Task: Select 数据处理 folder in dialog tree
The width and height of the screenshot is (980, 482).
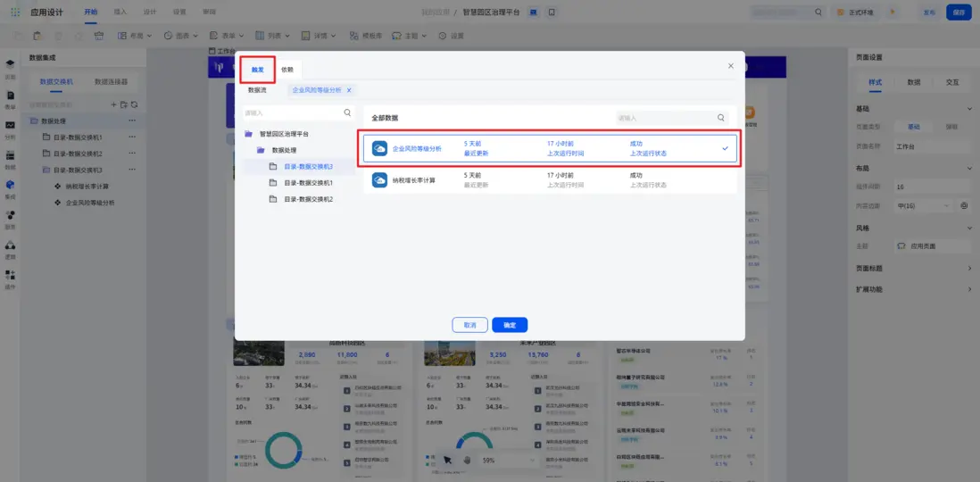Action: pos(284,150)
